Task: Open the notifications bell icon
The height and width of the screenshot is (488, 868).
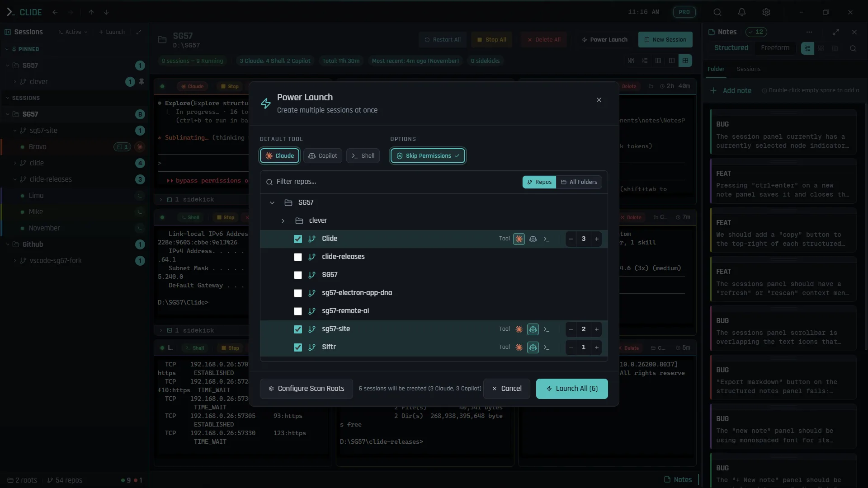Action: coord(742,12)
